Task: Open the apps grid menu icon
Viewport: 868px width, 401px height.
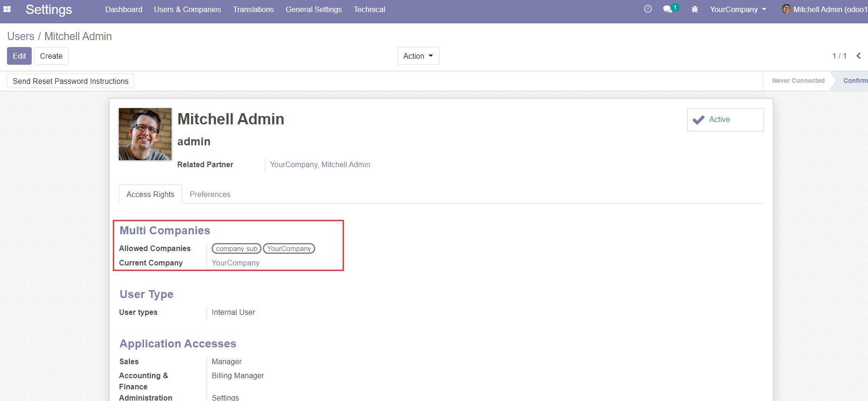Action: coord(7,9)
